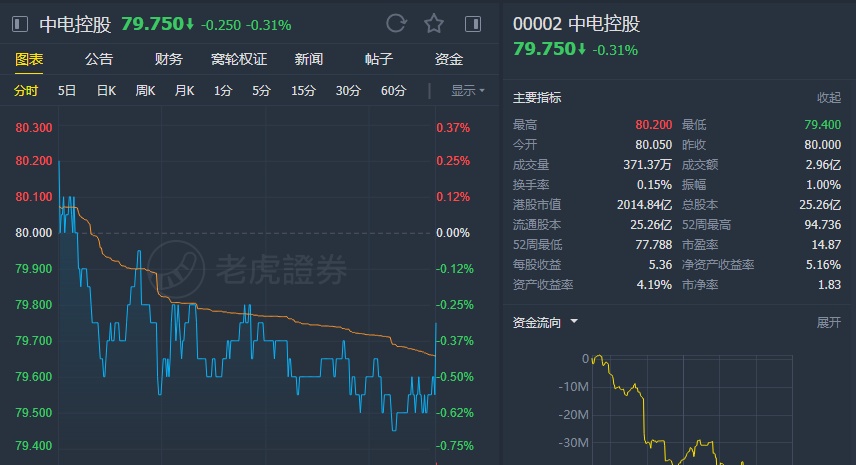Screen dimensions: 856x465
Task: Click the 成交量 value 371.37万
Action: coord(647,165)
